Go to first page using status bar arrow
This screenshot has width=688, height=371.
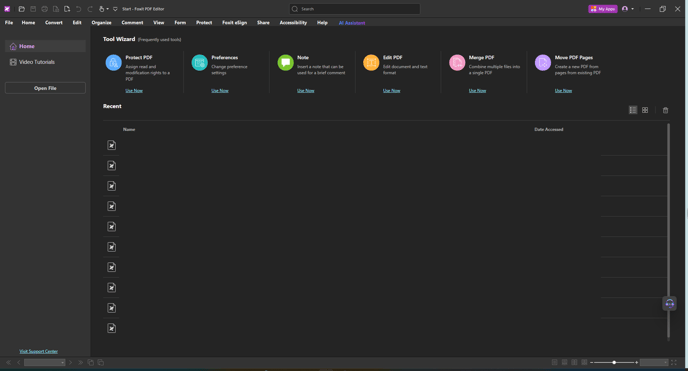click(8, 363)
